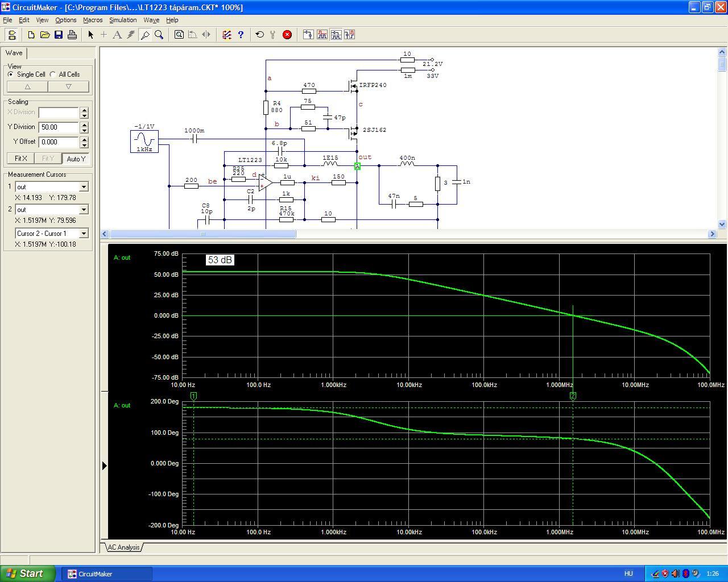Expand the Cursor 2 - Cursor 1 dropdown
This screenshot has height=582, width=728.
point(84,234)
